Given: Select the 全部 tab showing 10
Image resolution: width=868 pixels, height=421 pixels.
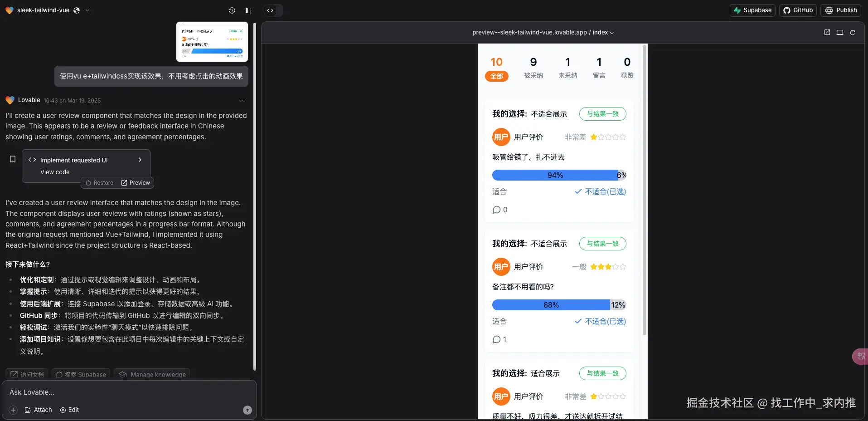Looking at the screenshot, I should [497, 69].
